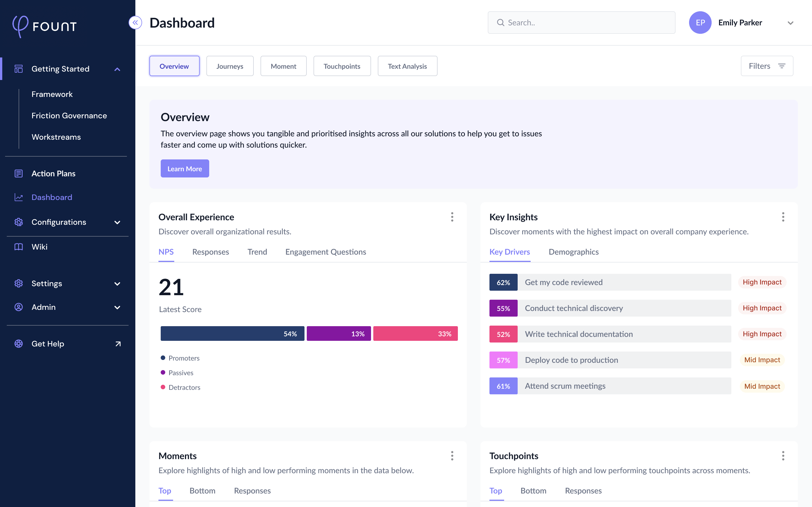Collapse the sidebar with double-chevron button

[x=135, y=23]
